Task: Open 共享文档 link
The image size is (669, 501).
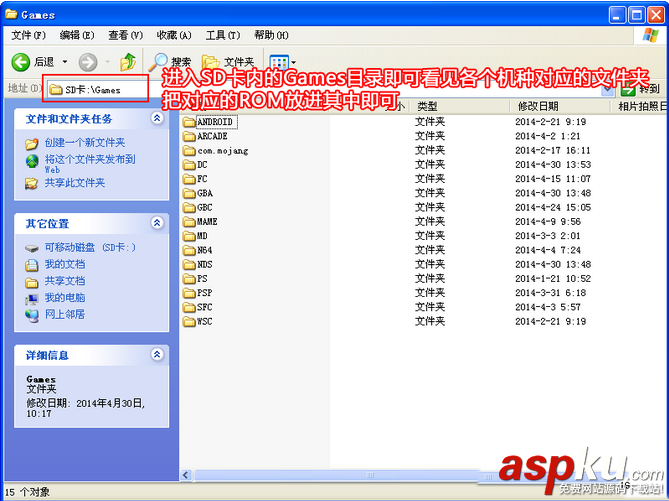Action: point(65,281)
